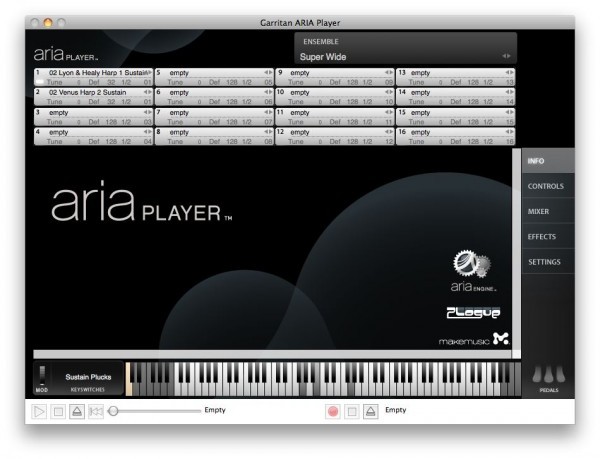Open the INFO tab
600x459 pixels.
(548, 161)
